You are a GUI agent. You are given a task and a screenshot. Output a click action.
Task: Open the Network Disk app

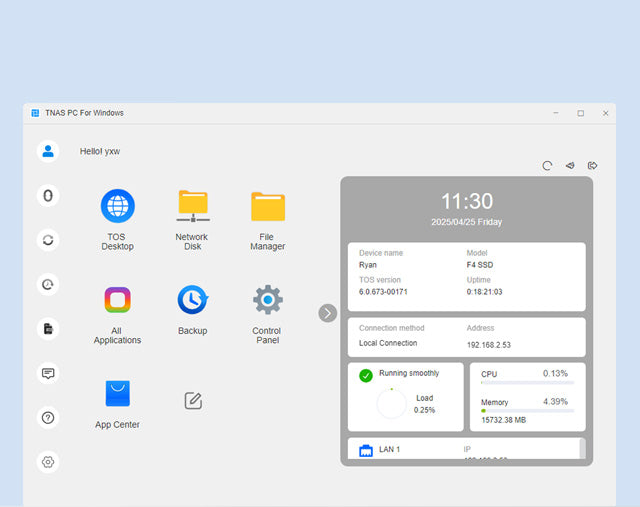pyautogui.click(x=192, y=207)
